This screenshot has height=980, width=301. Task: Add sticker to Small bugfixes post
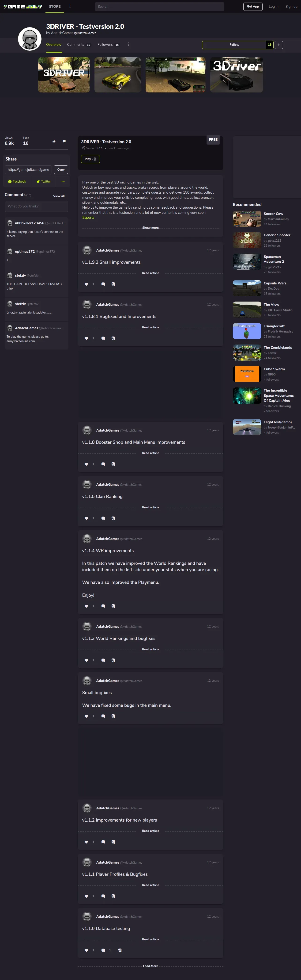(113, 716)
